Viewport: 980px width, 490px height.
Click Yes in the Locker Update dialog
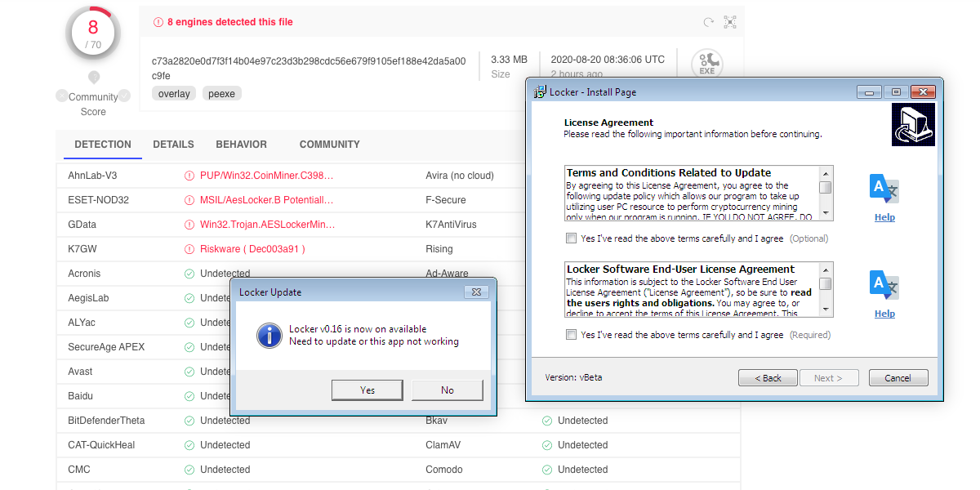point(367,390)
